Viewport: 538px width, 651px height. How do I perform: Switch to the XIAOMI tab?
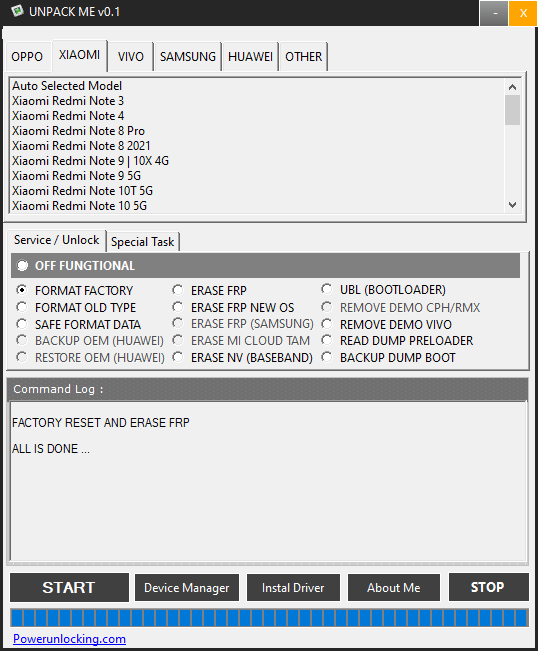[79, 55]
